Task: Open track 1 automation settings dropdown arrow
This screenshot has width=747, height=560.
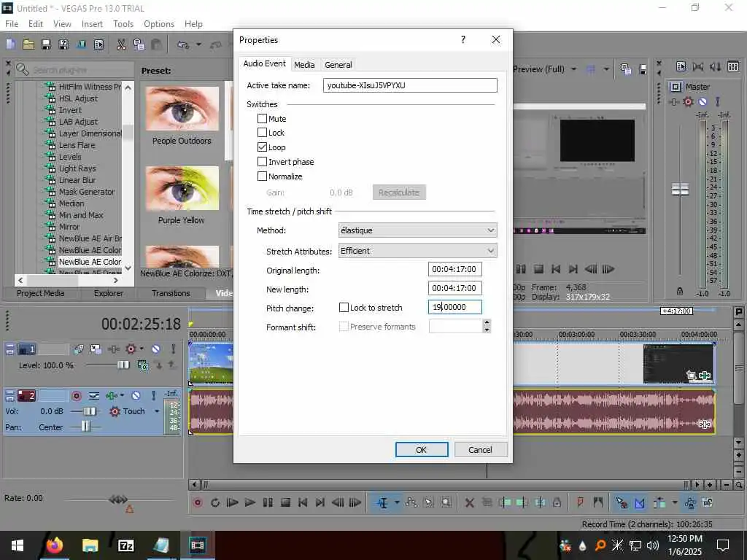Action: [x=142, y=349]
